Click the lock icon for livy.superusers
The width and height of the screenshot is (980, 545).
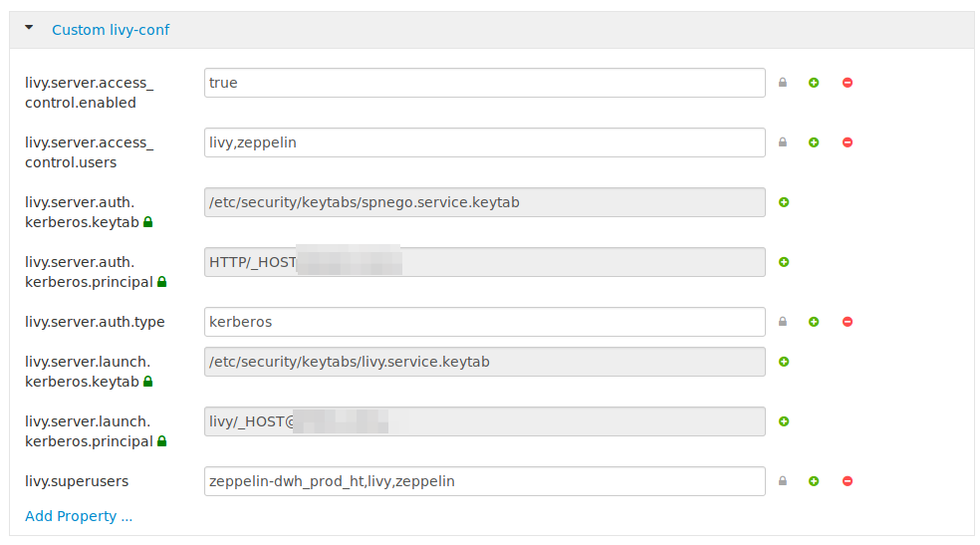[783, 481]
